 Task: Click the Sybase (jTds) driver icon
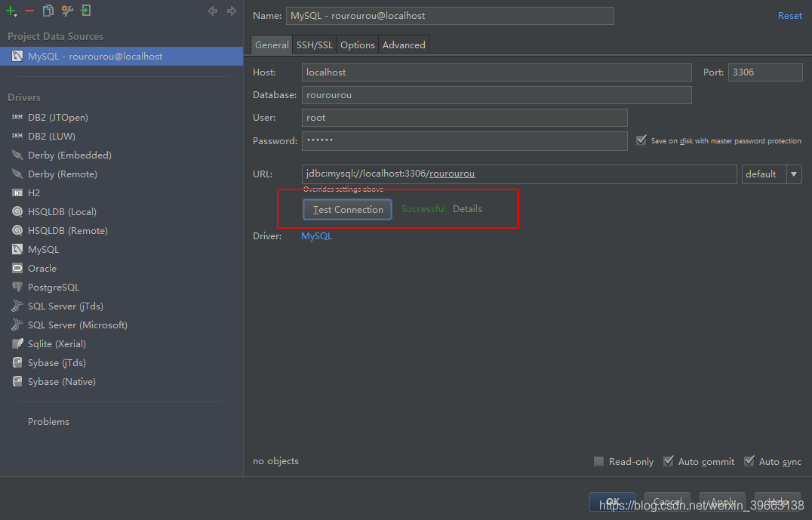tap(17, 362)
